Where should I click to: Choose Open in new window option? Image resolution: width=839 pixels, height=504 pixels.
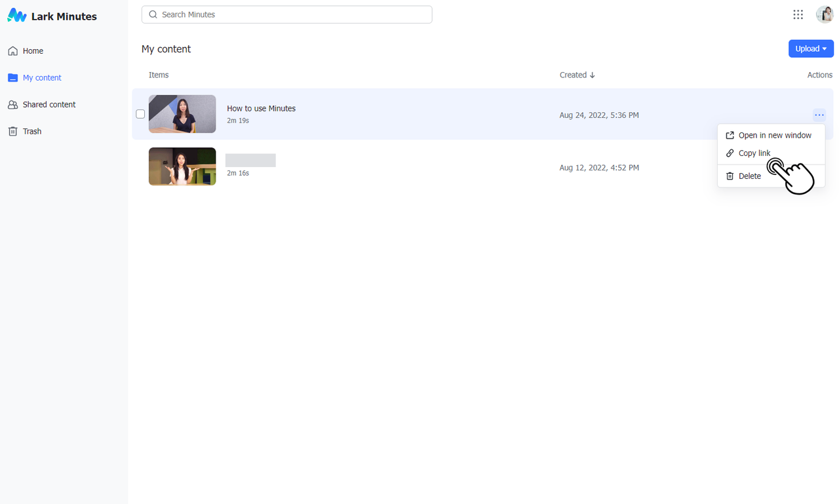tap(774, 136)
